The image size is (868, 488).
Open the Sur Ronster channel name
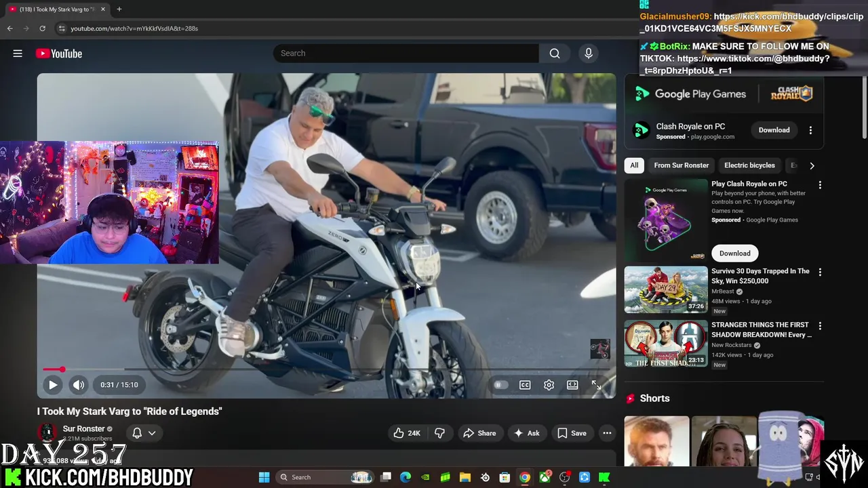tap(83, 429)
